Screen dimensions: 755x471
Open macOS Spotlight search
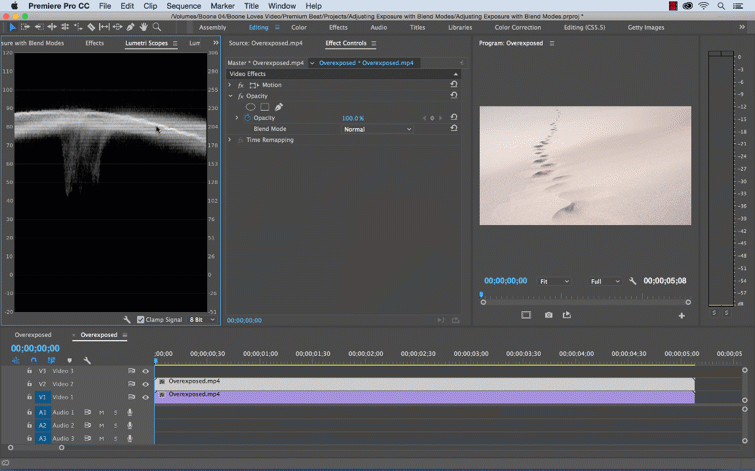[x=721, y=6]
